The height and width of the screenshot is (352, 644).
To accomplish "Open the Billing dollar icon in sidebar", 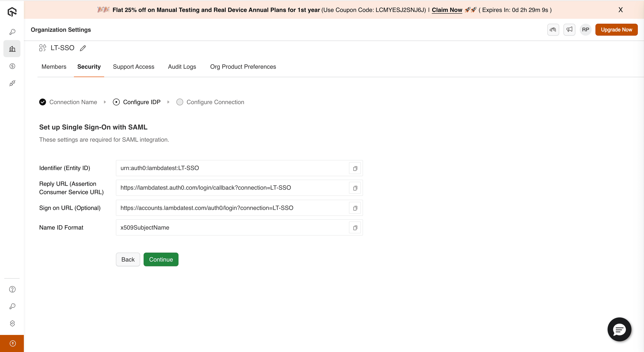I will [x=12, y=66].
